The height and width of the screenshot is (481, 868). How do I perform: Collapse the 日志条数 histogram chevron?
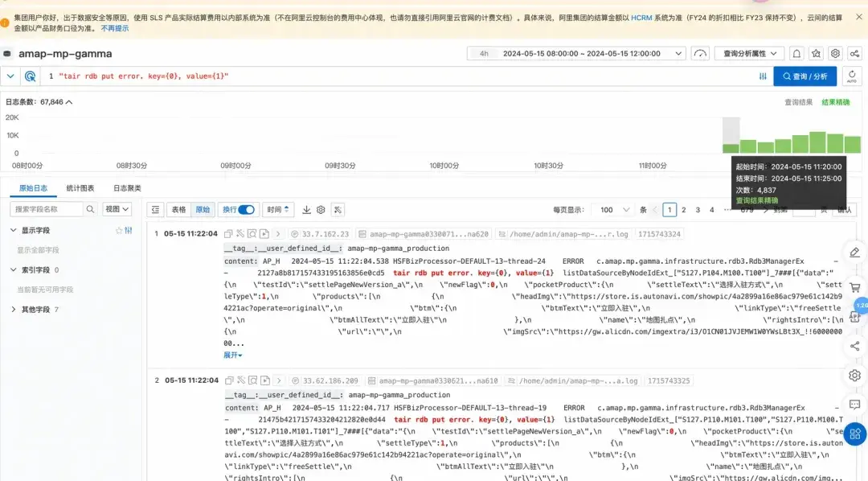69,102
